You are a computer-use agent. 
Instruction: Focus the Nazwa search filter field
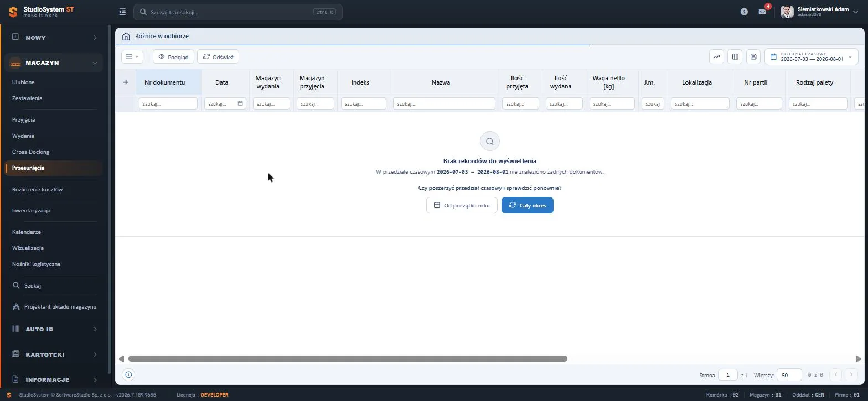[444, 103]
